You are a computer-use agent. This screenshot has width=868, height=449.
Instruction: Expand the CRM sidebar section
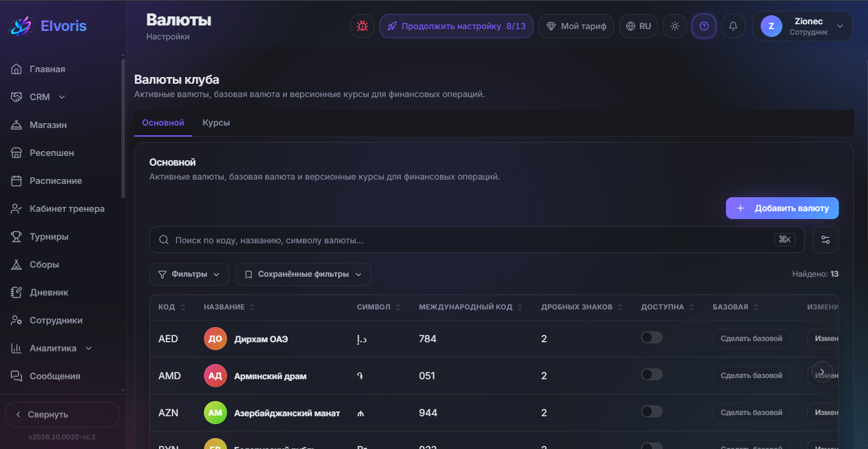(x=63, y=97)
